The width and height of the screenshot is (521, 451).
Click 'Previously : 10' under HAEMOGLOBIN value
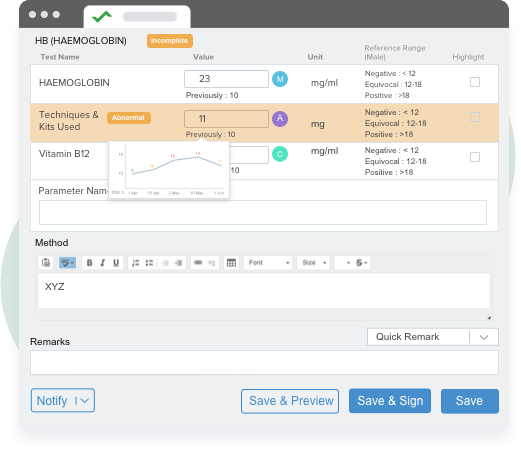(212, 95)
